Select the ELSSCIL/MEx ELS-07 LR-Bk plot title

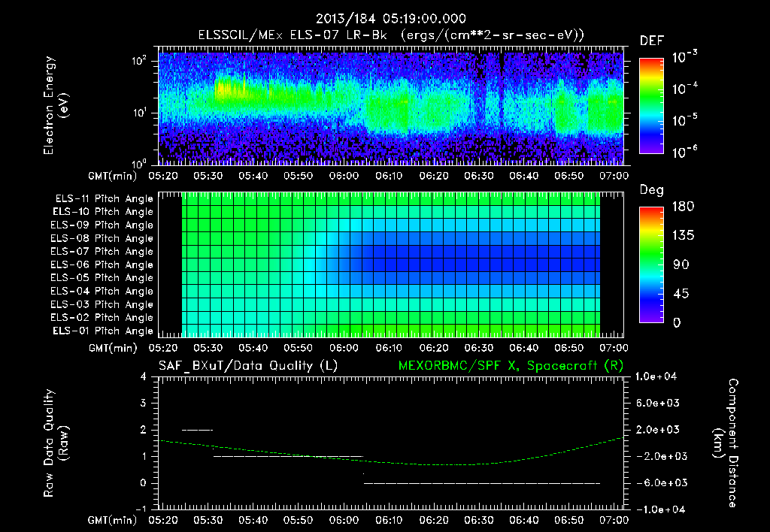pos(391,35)
